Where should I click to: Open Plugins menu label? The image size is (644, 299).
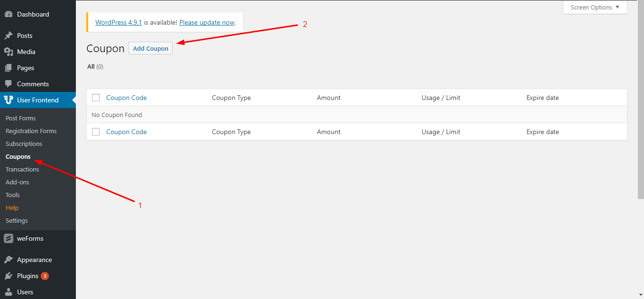(28, 276)
